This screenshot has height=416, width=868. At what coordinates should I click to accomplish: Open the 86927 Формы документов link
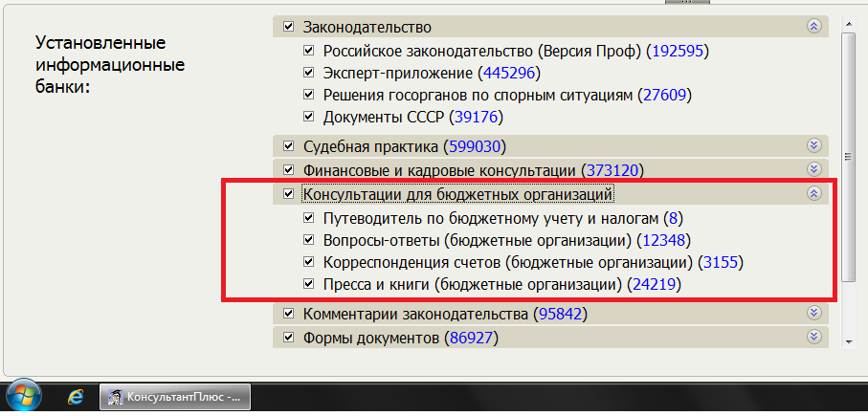pyautogui.click(x=471, y=338)
